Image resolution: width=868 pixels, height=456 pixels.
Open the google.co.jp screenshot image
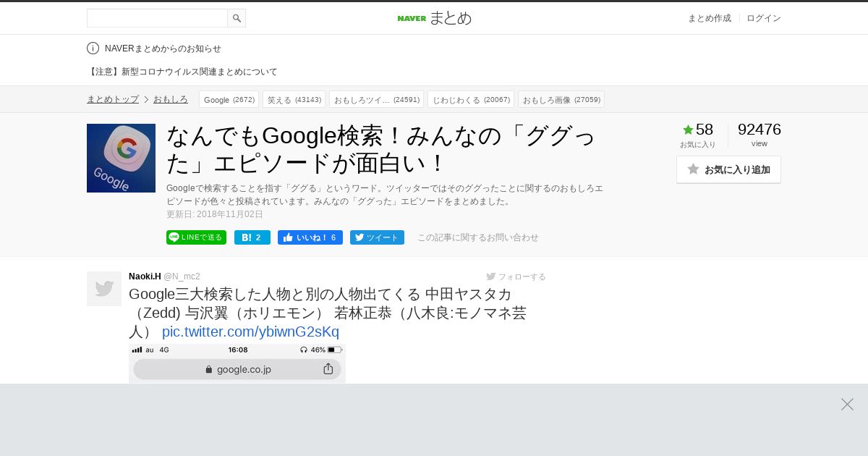coord(237,363)
